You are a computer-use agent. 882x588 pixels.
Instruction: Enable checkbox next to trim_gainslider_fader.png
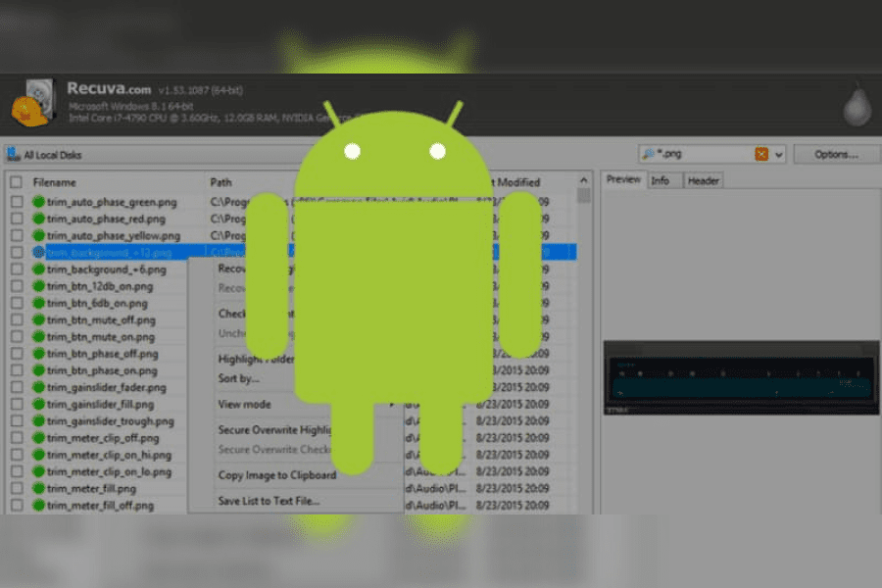pos(16,387)
